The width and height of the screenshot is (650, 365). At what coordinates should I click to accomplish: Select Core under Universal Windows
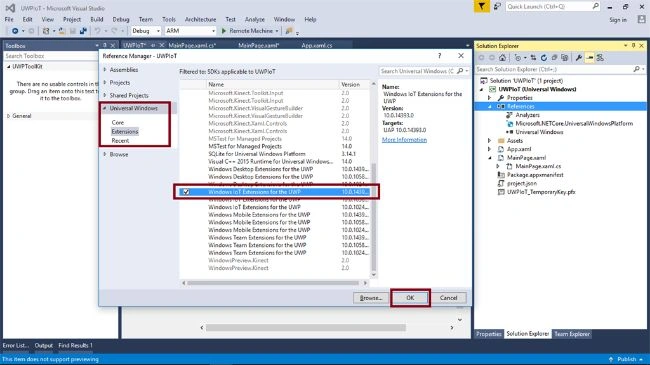[118, 123]
